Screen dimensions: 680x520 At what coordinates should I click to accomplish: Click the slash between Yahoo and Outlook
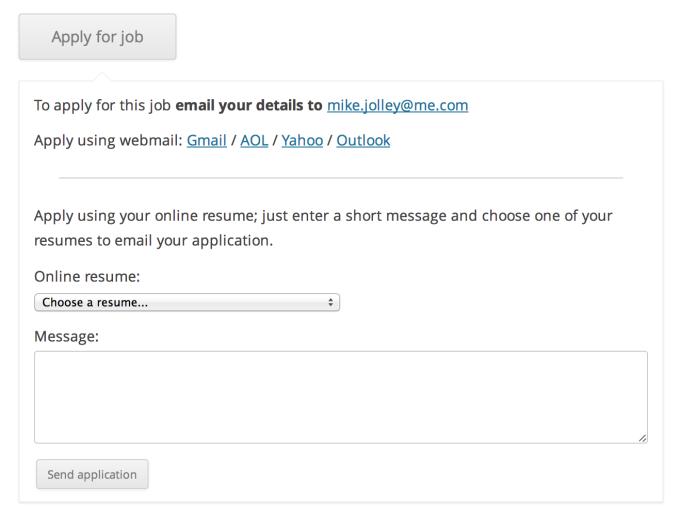(x=330, y=141)
